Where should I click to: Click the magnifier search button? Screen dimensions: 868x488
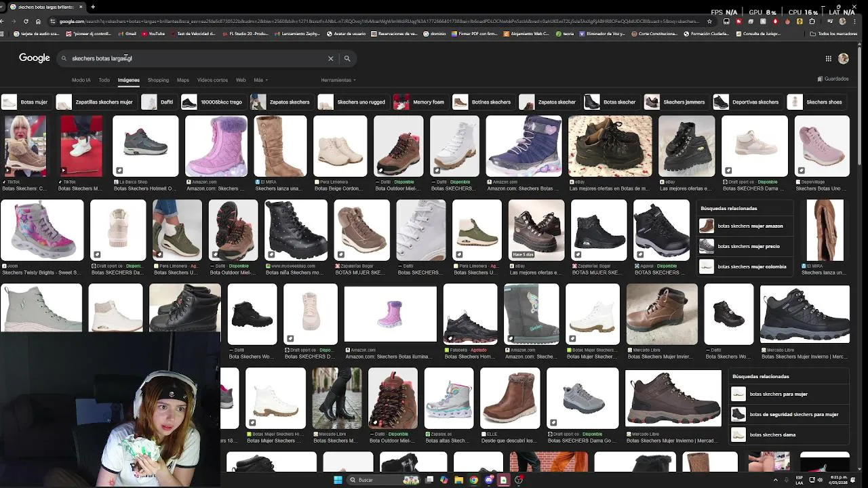[347, 58]
